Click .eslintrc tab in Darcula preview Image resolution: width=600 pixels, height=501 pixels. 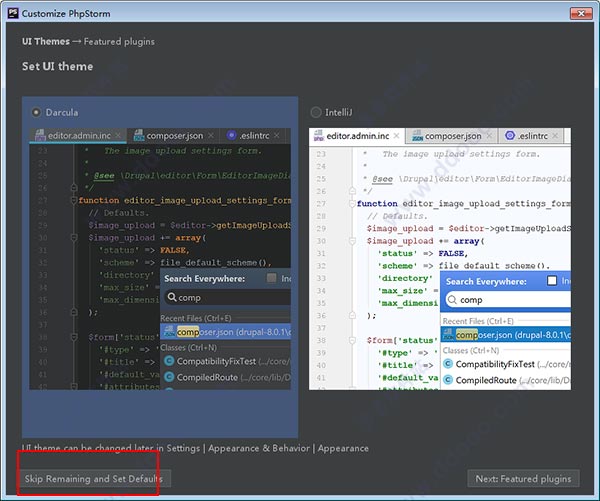tap(254, 135)
